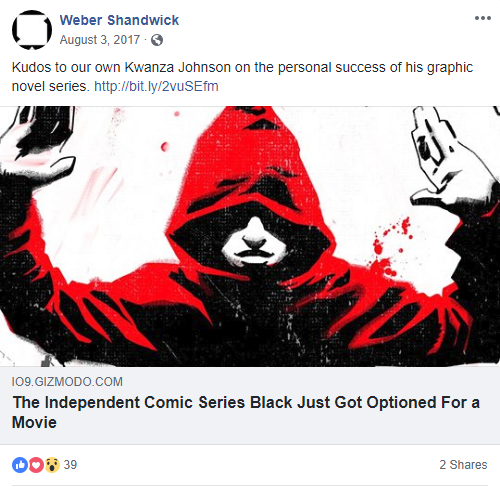Click the yellow Wow face reaction icon
The width and height of the screenshot is (500, 487).
(52, 465)
